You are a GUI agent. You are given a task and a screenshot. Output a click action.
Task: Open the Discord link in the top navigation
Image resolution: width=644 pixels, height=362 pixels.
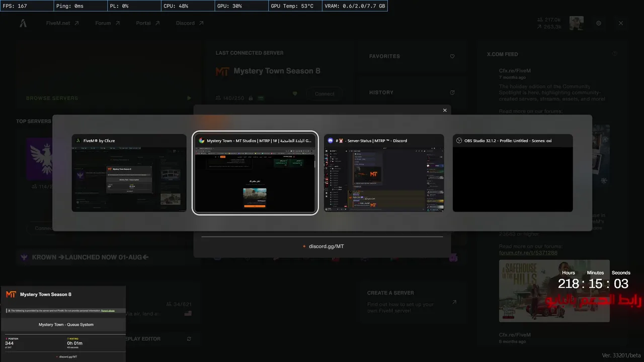click(190, 23)
